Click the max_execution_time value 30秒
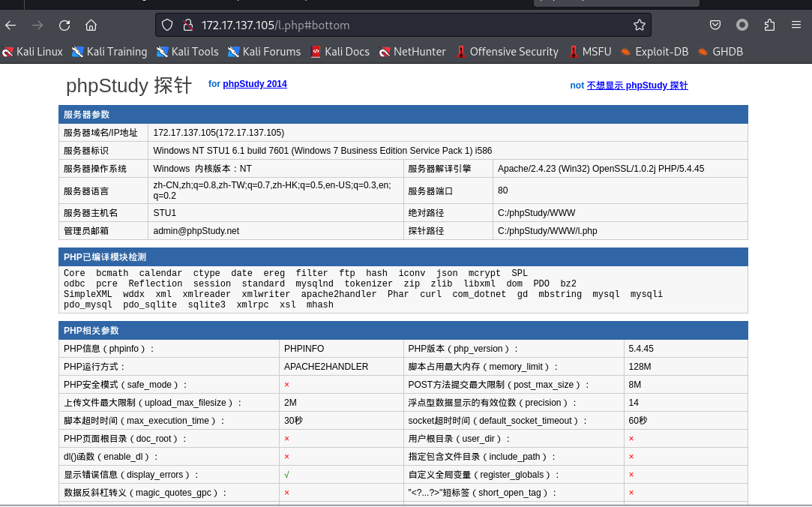 point(293,421)
